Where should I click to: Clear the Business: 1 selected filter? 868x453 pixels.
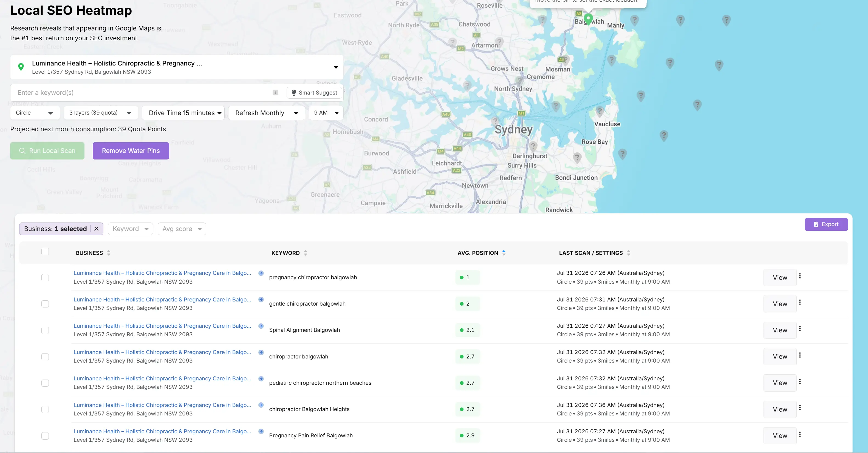(96, 229)
